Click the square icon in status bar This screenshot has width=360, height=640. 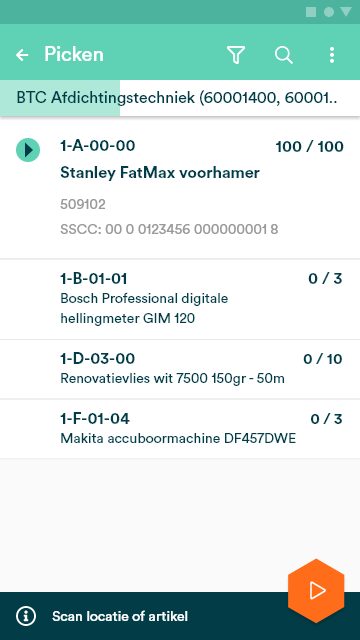pos(311,12)
